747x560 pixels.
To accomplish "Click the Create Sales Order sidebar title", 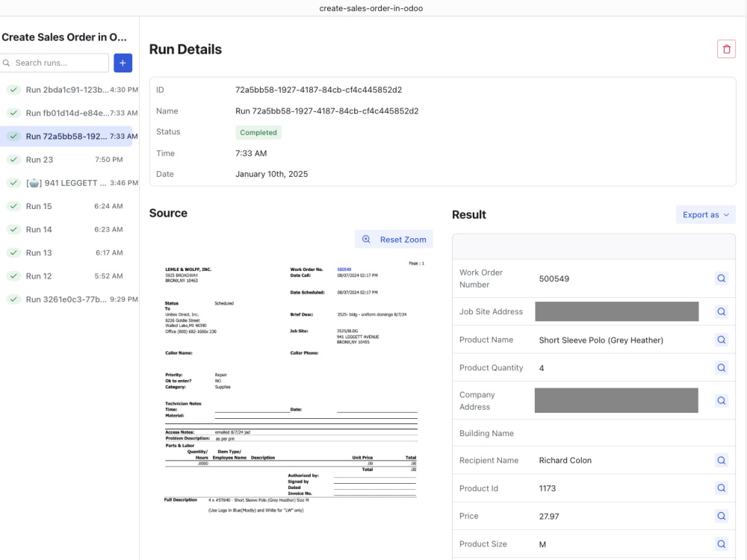I will tap(64, 37).
